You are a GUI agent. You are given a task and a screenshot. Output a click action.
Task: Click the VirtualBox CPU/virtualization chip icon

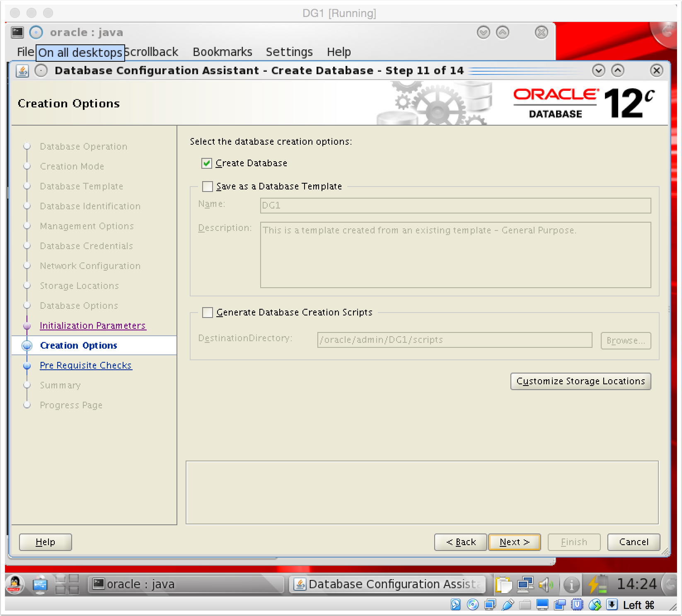(x=577, y=605)
